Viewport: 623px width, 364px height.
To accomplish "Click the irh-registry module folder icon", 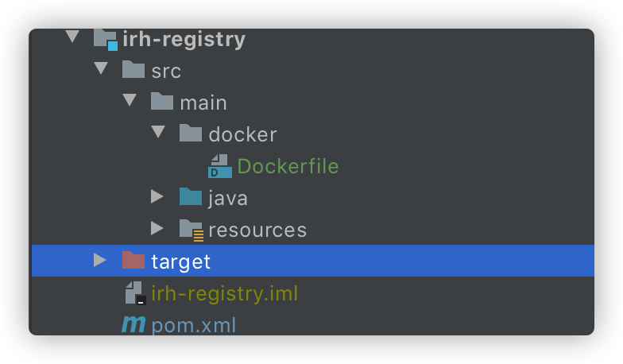I will (105, 39).
